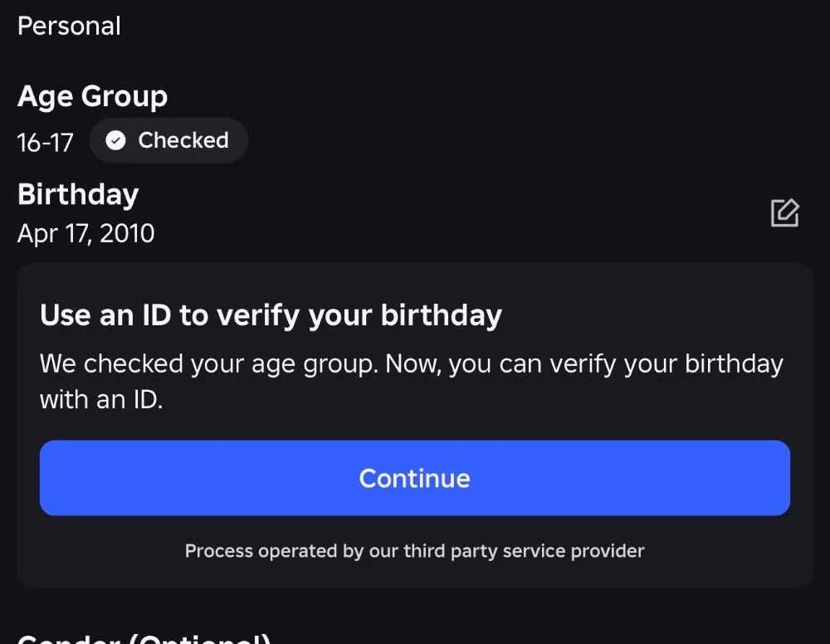Click the Birthday heading label
Screen dimensions: 830x644
pyautogui.click(x=78, y=195)
